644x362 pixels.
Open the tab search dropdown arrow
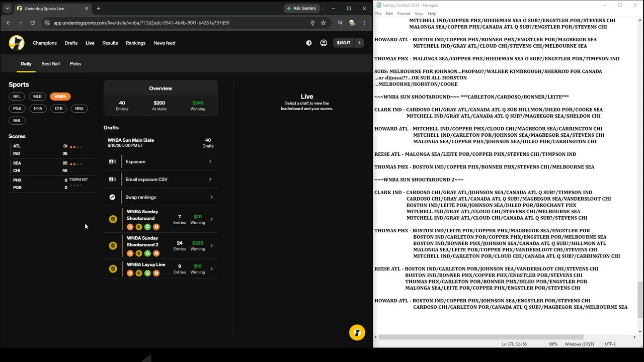pyautogui.click(x=7, y=9)
